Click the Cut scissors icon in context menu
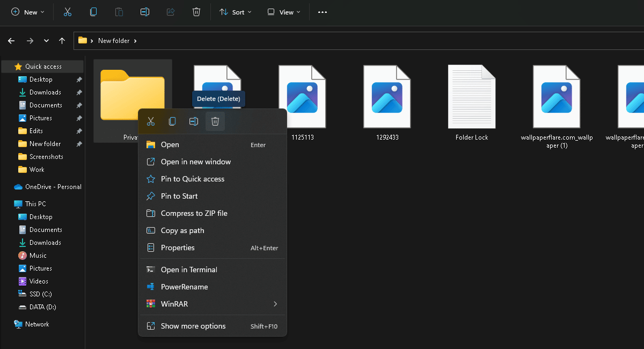The image size is (644, 349). pos(151,121)
